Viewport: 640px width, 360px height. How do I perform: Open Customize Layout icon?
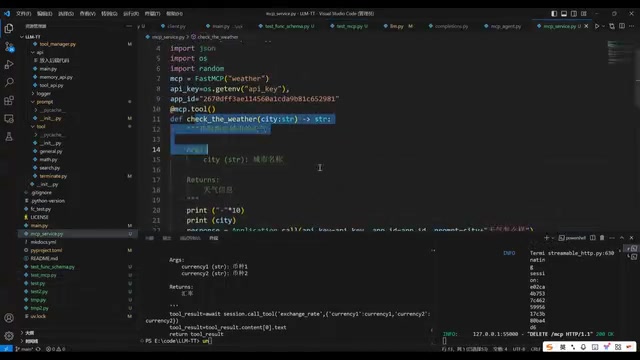[x=584, y=13]
